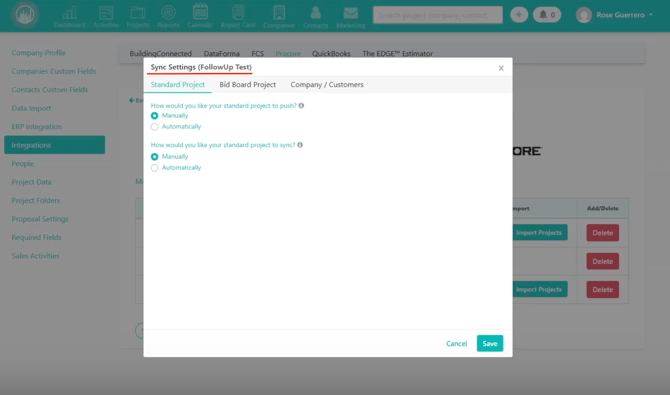Viewport: 670px width, 395px height.
Task: Open Project Data in sidebar
Action: [x=32, y=182]
